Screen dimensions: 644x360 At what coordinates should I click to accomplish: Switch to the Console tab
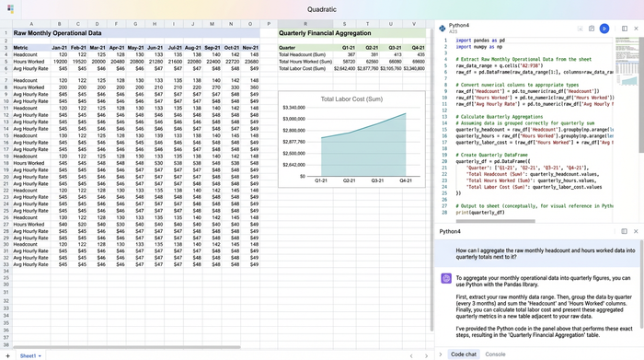tap(495, 354)
